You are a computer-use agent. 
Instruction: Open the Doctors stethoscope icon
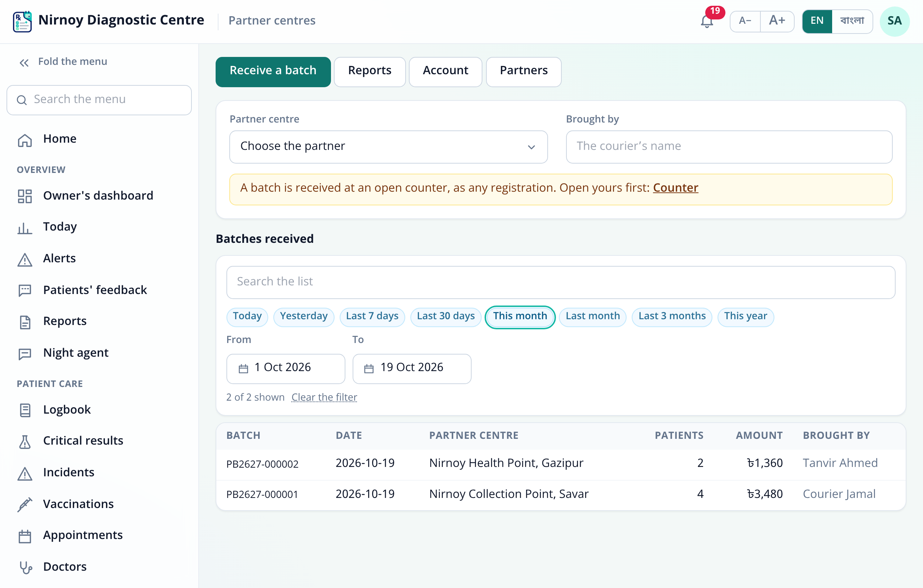click(x=26, y=567)
